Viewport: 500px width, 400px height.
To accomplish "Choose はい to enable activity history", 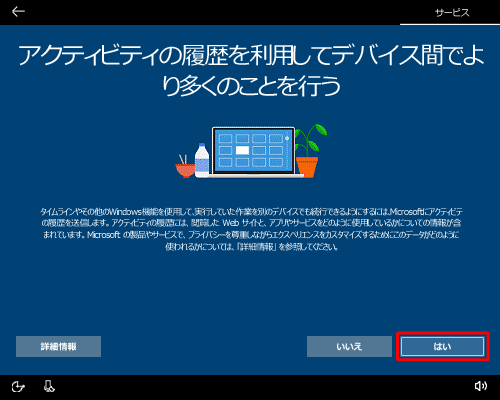I will coord(442,347).
